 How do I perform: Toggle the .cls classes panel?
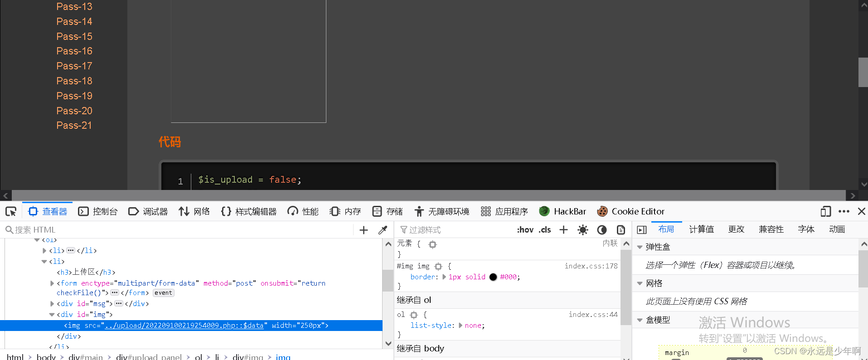545,230
